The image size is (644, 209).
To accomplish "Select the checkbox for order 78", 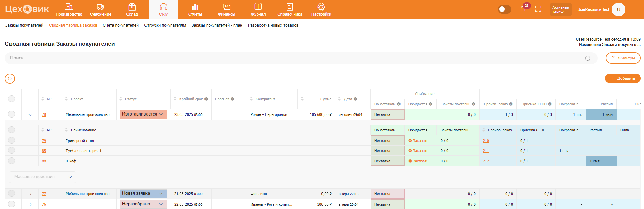I will (x=12, y=114).
